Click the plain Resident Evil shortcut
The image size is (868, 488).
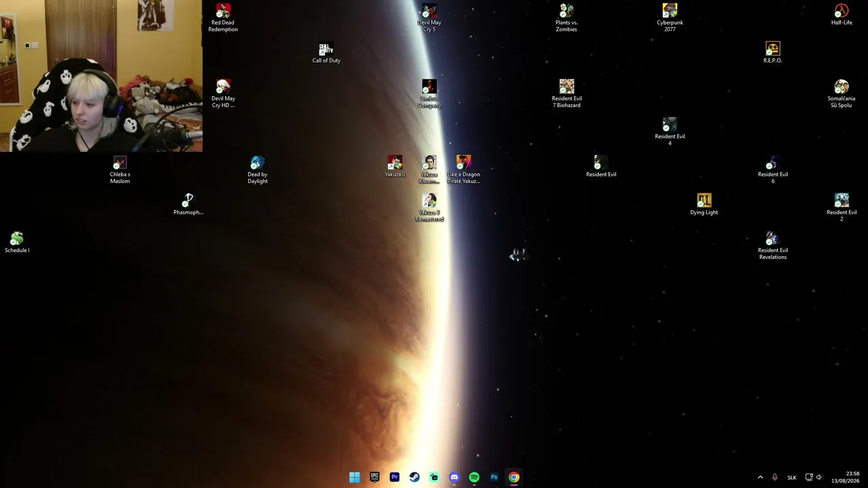tap(601, 166)
